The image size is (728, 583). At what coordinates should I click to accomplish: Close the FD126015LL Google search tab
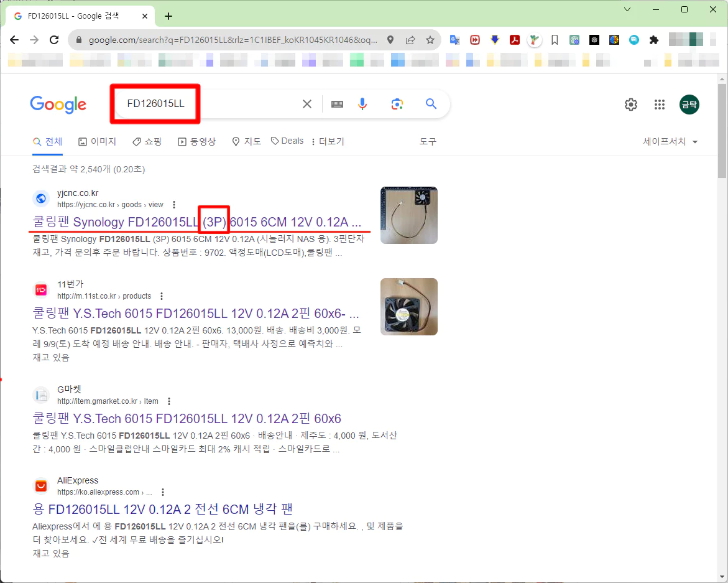click(x=145, y=16)
